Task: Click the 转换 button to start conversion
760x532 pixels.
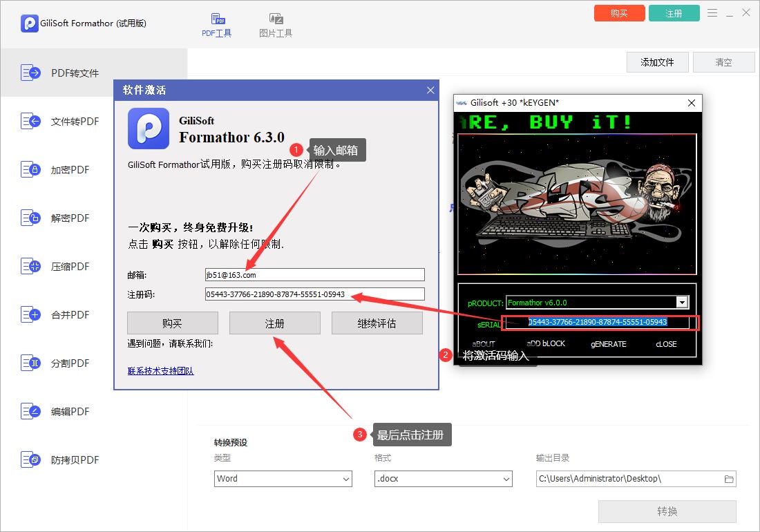Action: coord(667,511)
